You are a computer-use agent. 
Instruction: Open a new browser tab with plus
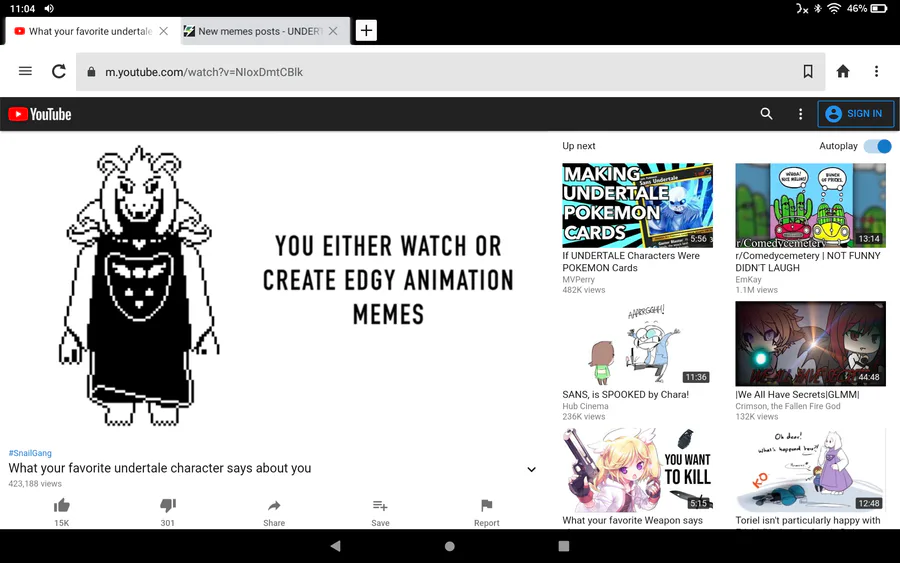point(366,30)
